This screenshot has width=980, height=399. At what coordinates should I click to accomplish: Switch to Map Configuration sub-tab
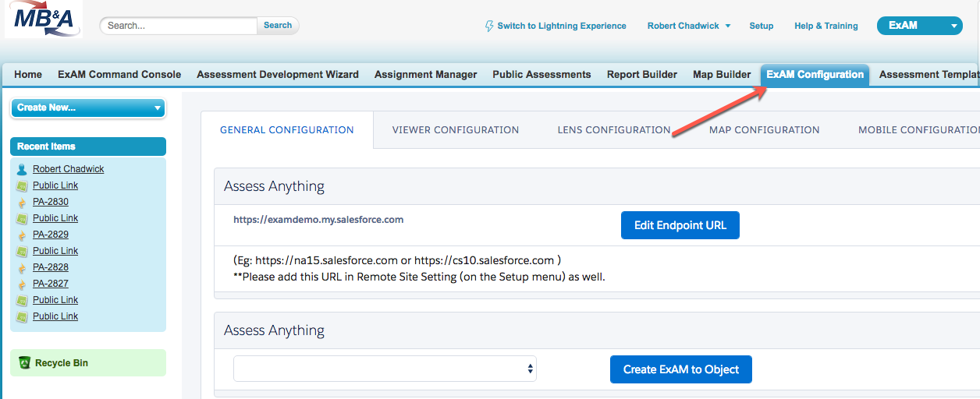(765, 130)
